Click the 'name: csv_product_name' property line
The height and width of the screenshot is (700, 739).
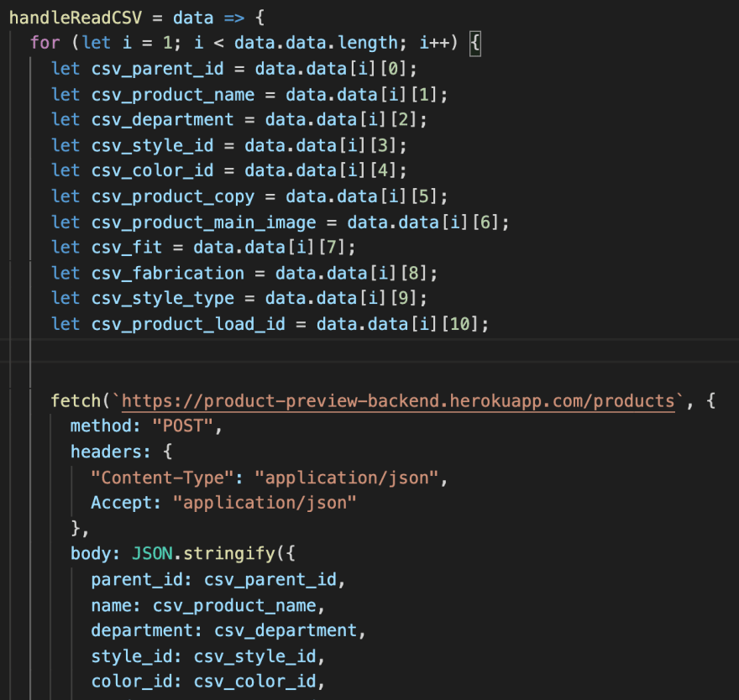click(208, 605)
